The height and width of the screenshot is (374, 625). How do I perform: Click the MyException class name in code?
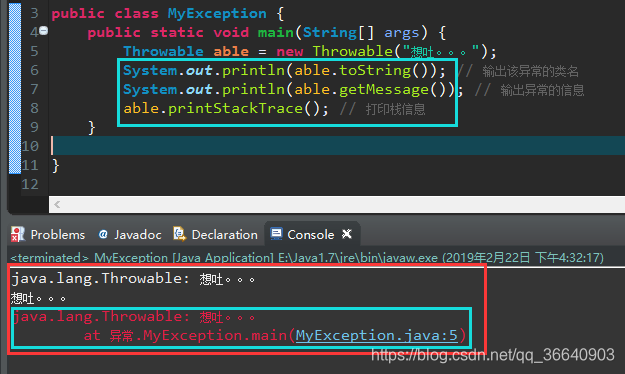(217, 14)
